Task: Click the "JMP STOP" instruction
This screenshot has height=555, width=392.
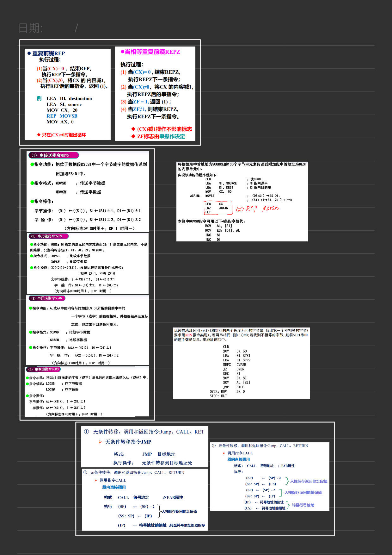Action: pos(234,387)
